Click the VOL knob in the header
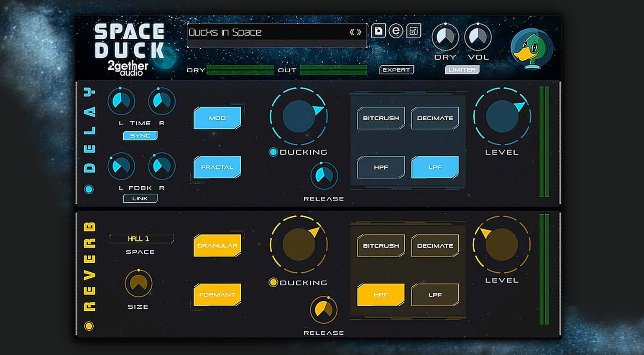 coord(478,37)
